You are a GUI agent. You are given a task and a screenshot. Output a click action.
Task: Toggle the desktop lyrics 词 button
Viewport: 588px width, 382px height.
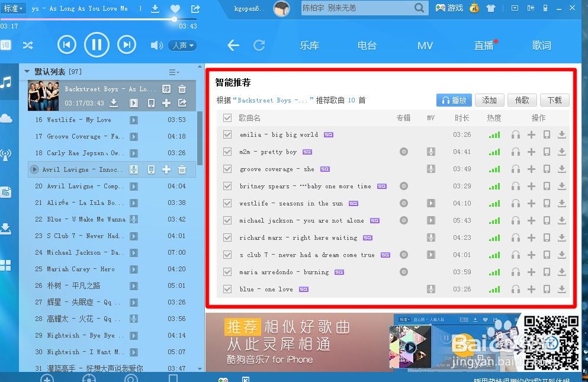tap(5, 46)
